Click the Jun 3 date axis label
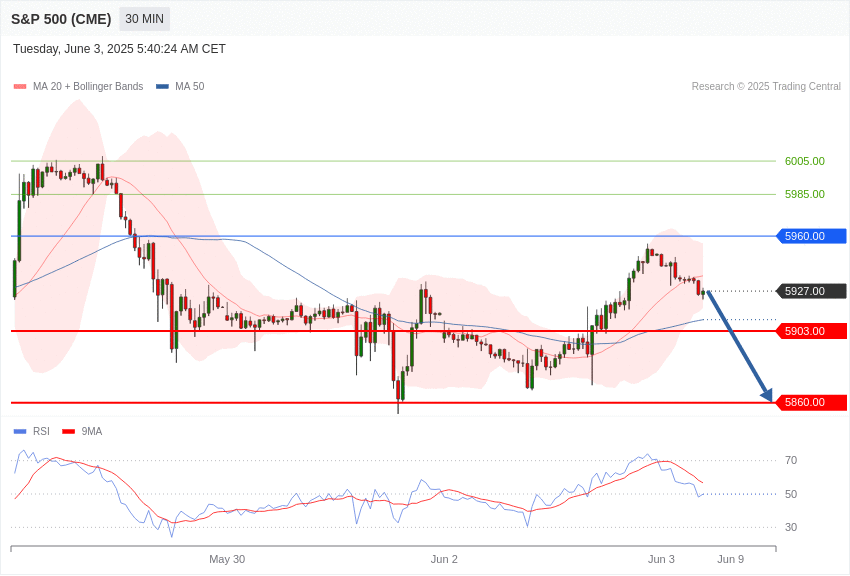 click(661, 559)
